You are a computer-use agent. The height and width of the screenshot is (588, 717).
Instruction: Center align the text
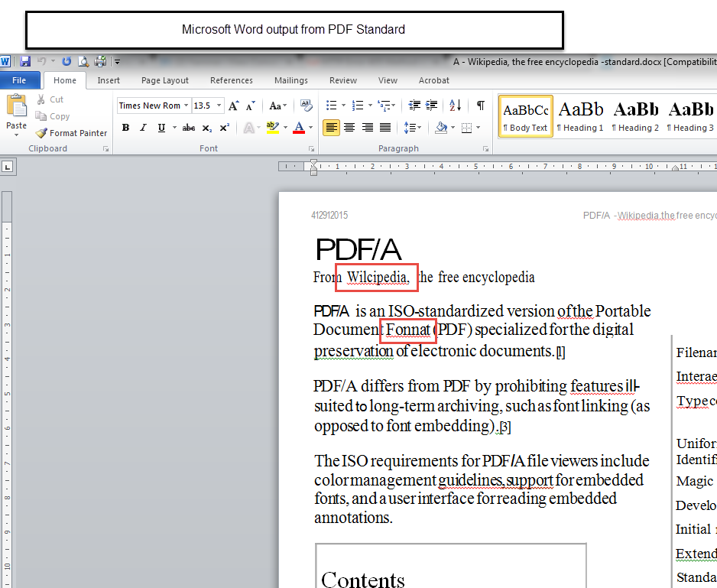pos(349,128)
